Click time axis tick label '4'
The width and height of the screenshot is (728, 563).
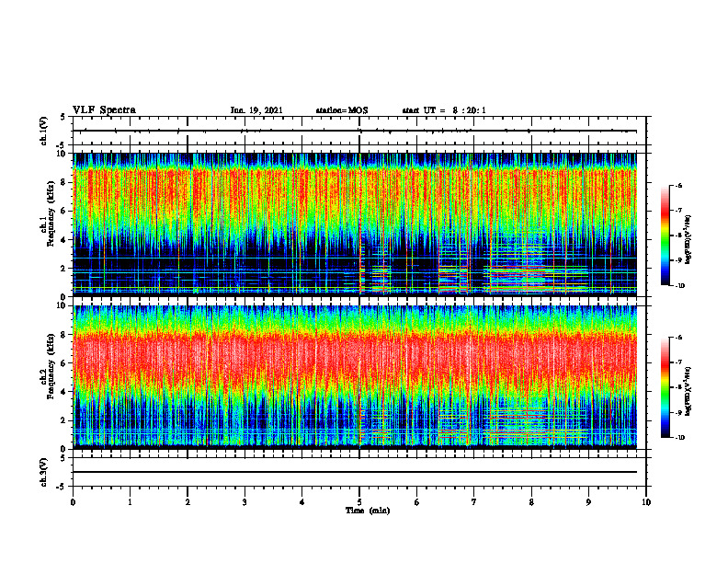coord(302,502)
